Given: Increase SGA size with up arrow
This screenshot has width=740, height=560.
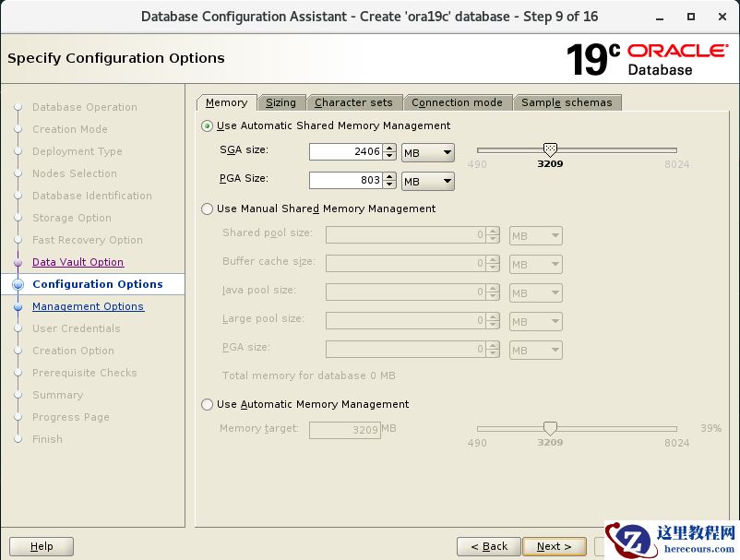Looking at the screenshot, I should (x=389, y=149).
